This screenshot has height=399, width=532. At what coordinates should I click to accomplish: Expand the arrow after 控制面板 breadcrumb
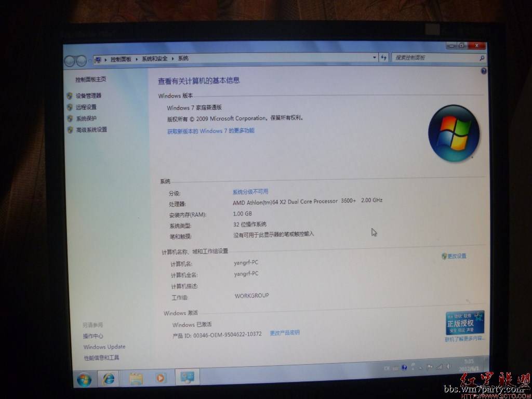point(137,59)
